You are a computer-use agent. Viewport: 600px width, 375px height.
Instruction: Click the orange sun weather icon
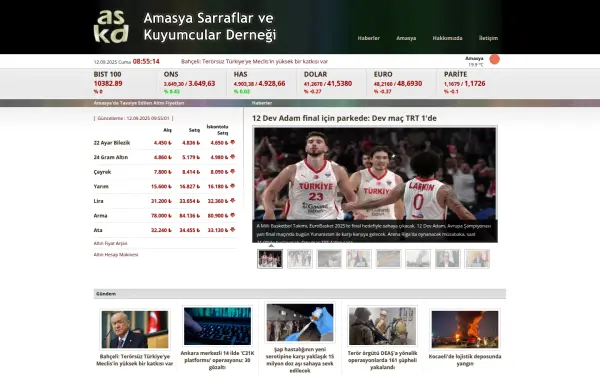(494, 59)
